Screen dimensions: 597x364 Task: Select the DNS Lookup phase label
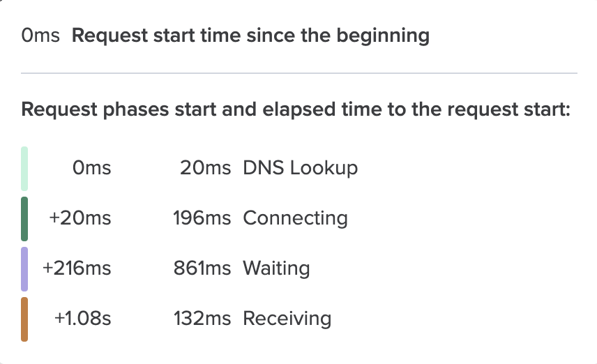point(301,168)
